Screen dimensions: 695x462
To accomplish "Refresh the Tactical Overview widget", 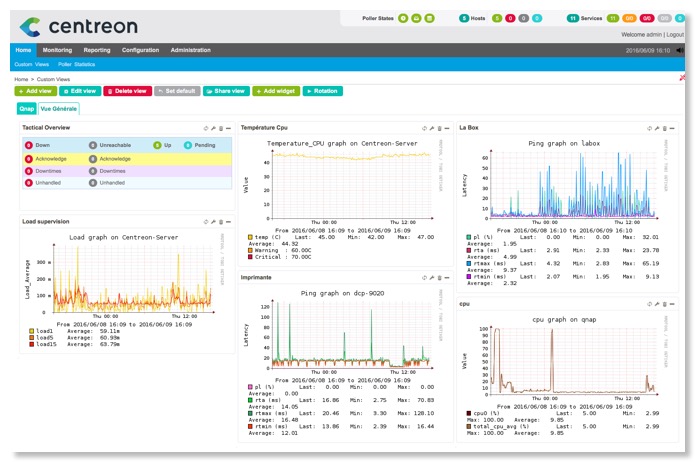I will [204, 128].
